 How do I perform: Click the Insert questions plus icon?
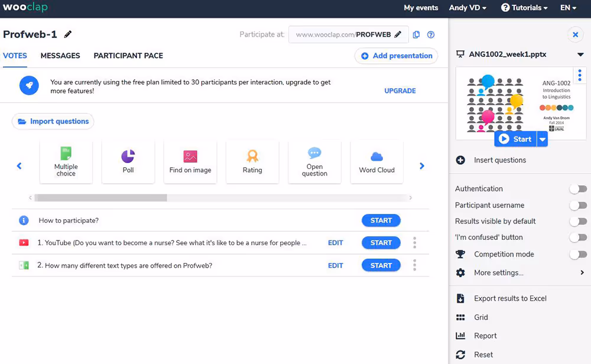pos(460,160)
